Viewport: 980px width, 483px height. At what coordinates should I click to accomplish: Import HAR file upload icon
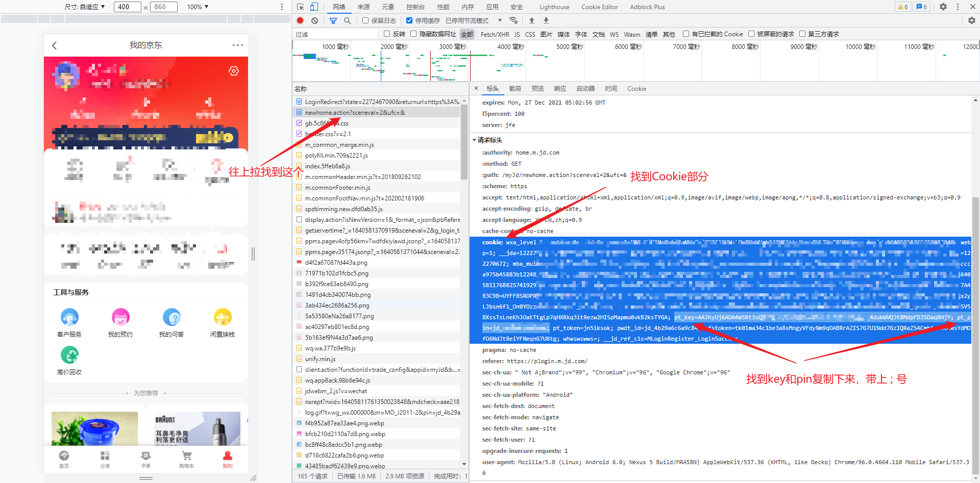[x=532, y=20]
